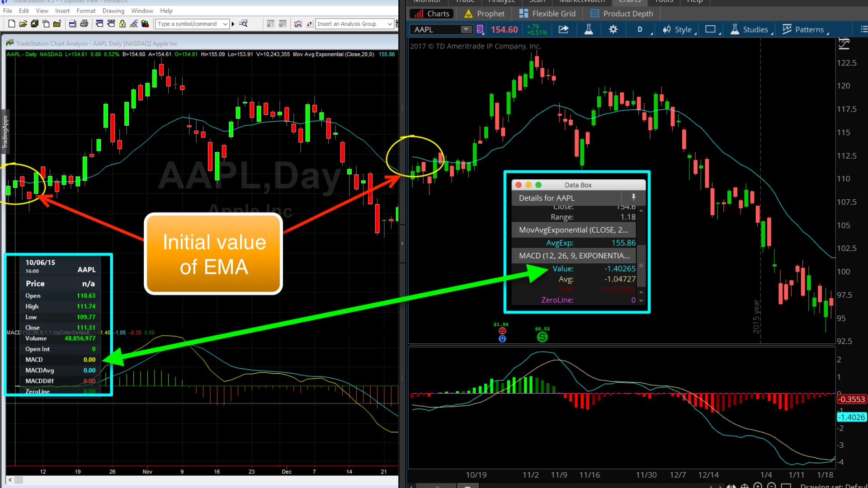This screenshot has width=868, height=488.
Task: Open the purple symbol link color selector
Action: (x=480, y=29)
